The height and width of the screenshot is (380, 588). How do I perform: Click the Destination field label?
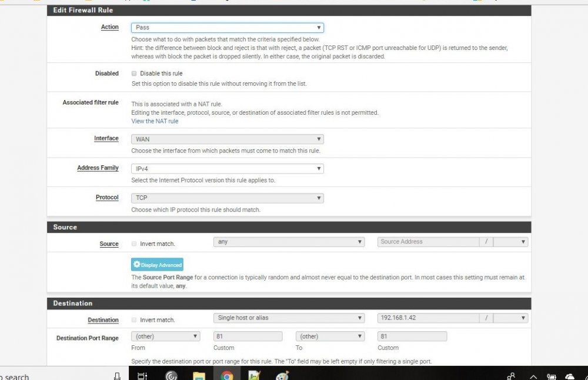[103, 320]
